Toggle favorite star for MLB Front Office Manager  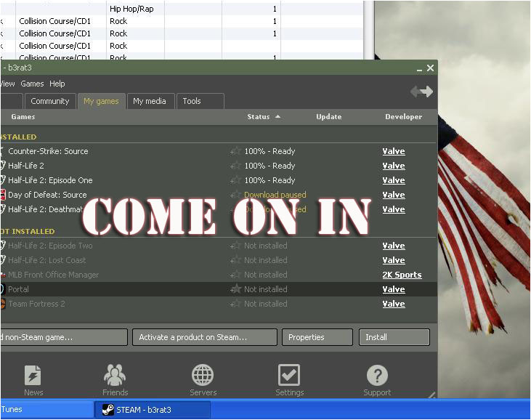pyautogui.click(x=235, y=275)
